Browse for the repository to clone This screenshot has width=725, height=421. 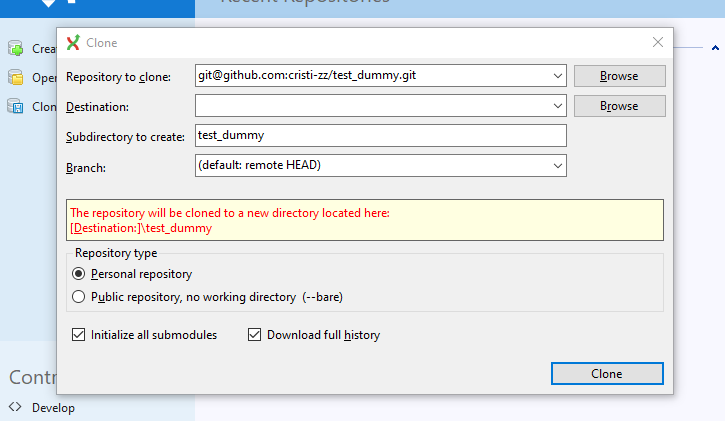click(x=619, y=76)
